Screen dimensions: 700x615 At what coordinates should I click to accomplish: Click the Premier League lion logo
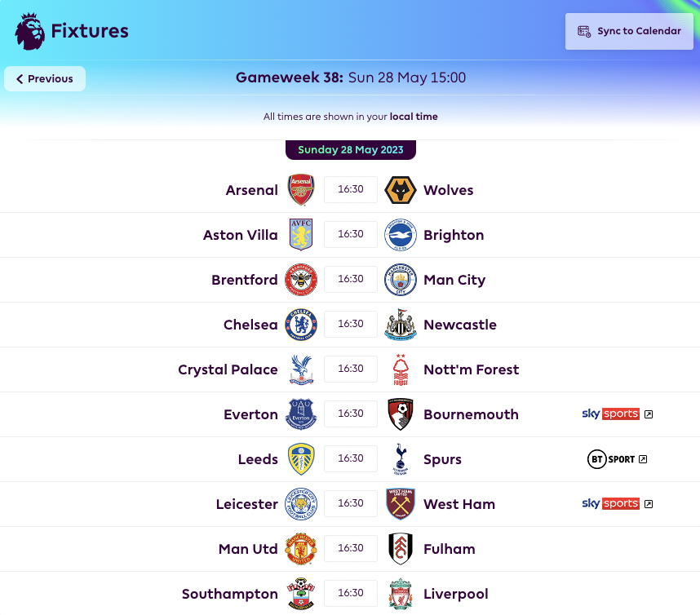click(30, 31)
